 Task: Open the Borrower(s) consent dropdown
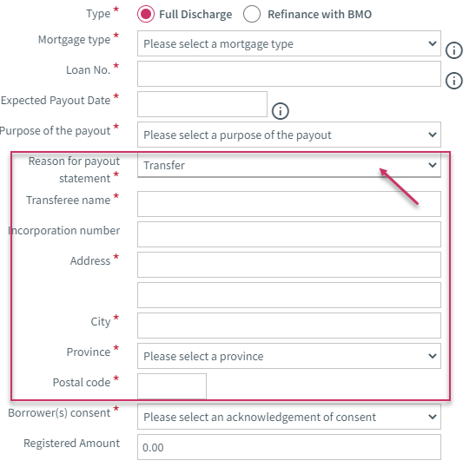coord(289,417)
